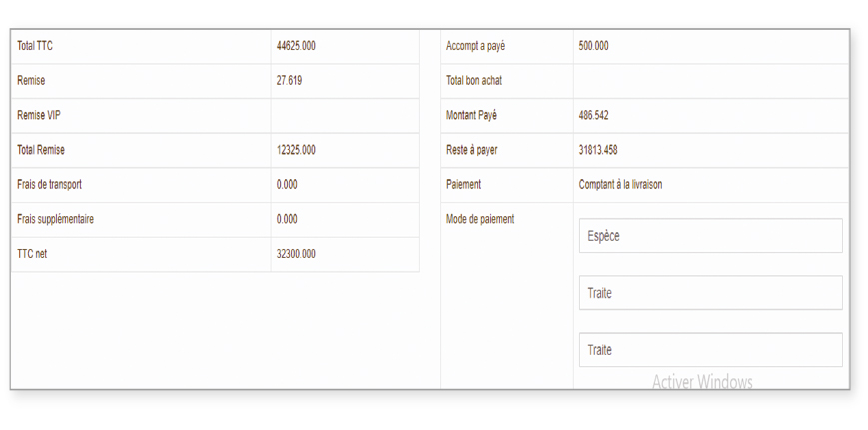
Task: Click the Mode de paiement label
Action: pyautogui.click(x=479, y=219)
